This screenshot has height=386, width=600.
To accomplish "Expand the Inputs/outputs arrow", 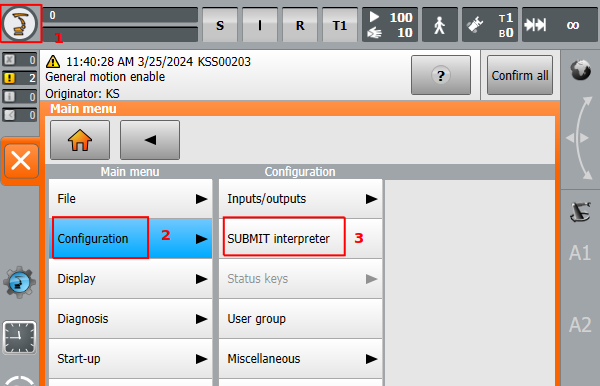I will [371, 199].
